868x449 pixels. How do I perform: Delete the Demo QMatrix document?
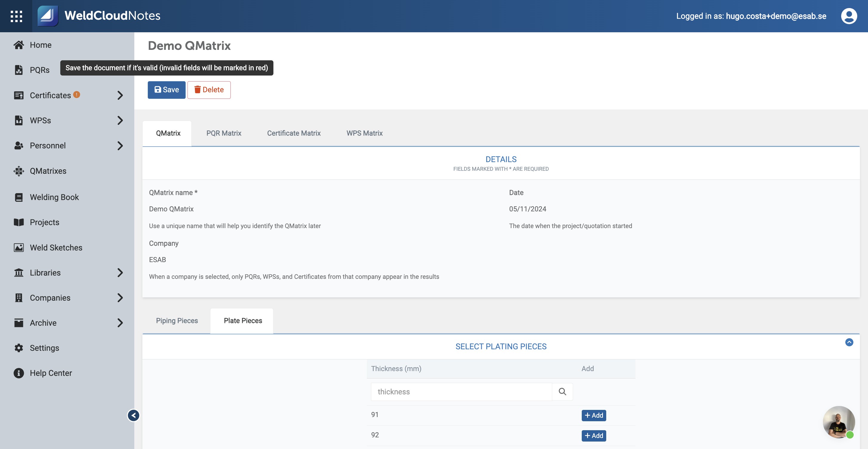point(209,90)
